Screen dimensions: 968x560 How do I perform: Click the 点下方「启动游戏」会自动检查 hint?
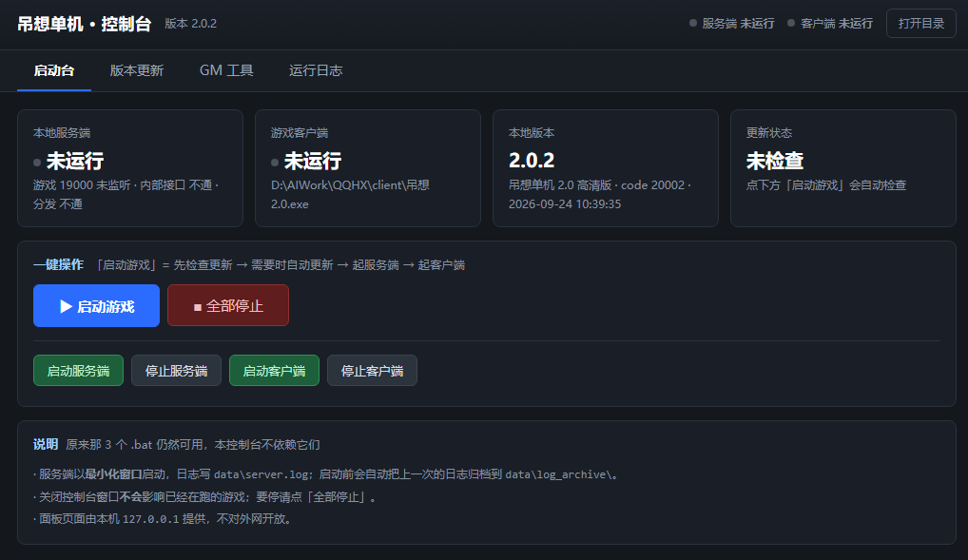pyautogui.click(x=826, y=185)
